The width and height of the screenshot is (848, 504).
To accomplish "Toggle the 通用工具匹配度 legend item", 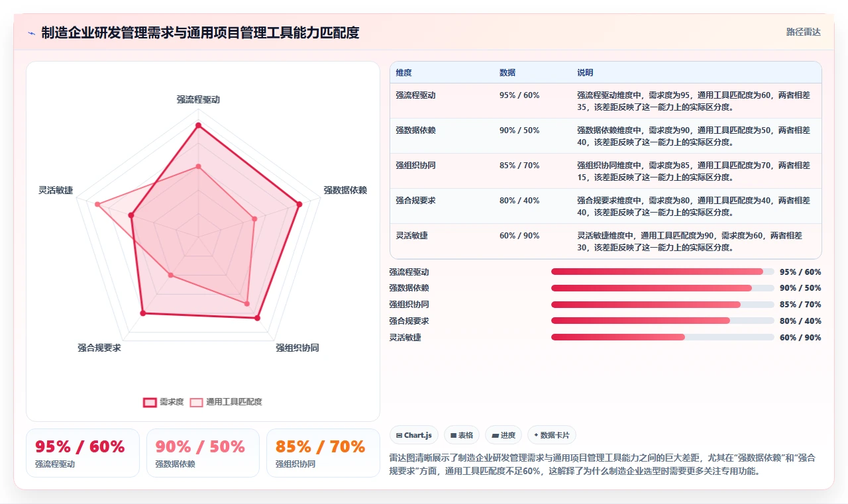I will 226,402.
